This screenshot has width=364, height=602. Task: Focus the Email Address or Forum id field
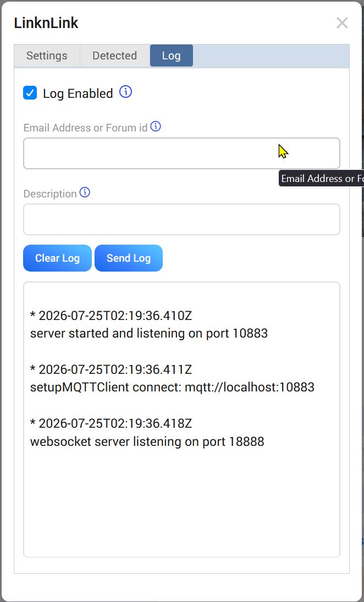pos(181,153)
